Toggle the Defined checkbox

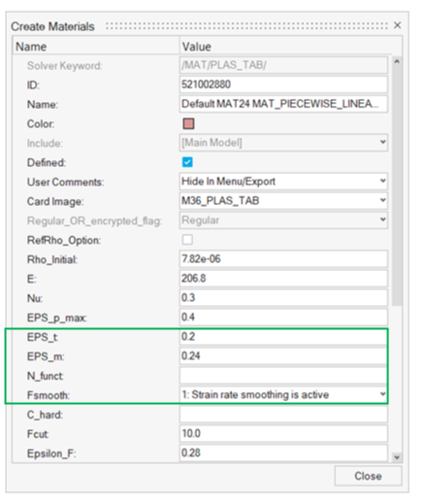pos(187,162)
